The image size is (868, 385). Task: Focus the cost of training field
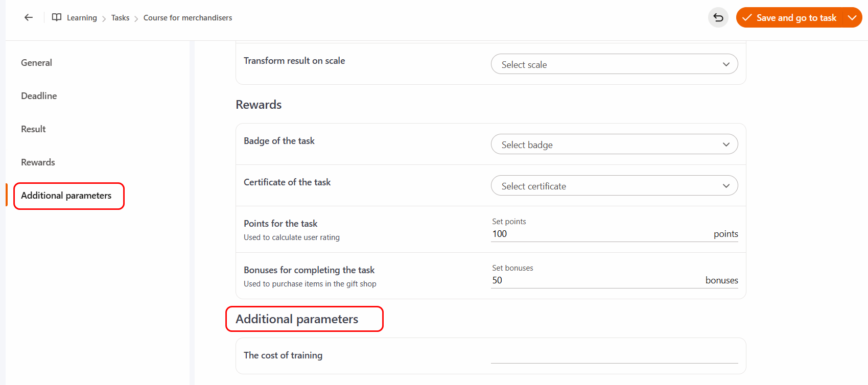point(614,356)
